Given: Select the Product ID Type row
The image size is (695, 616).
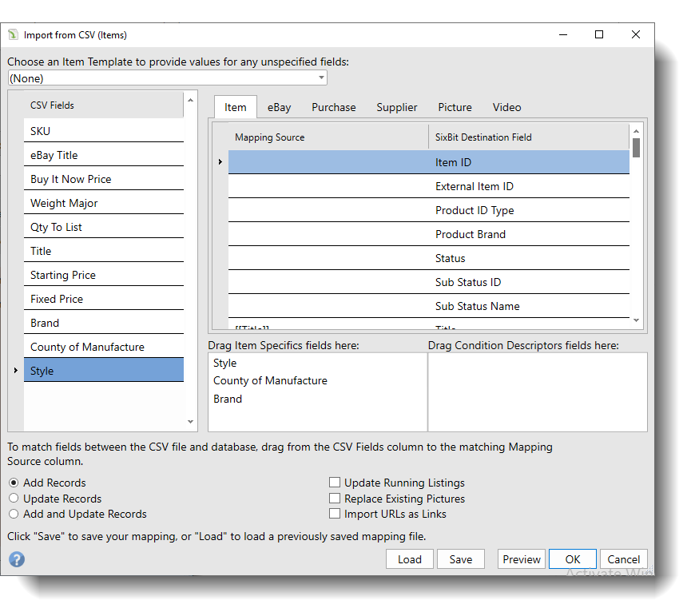Looking at the screenshot, I should tap(429, 209).
